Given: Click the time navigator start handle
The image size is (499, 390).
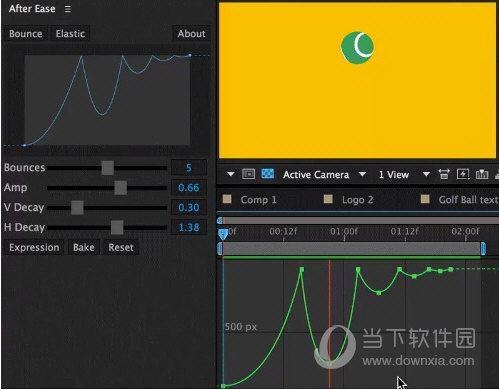Looking at the screenshot, I should [x=219, y=220].
